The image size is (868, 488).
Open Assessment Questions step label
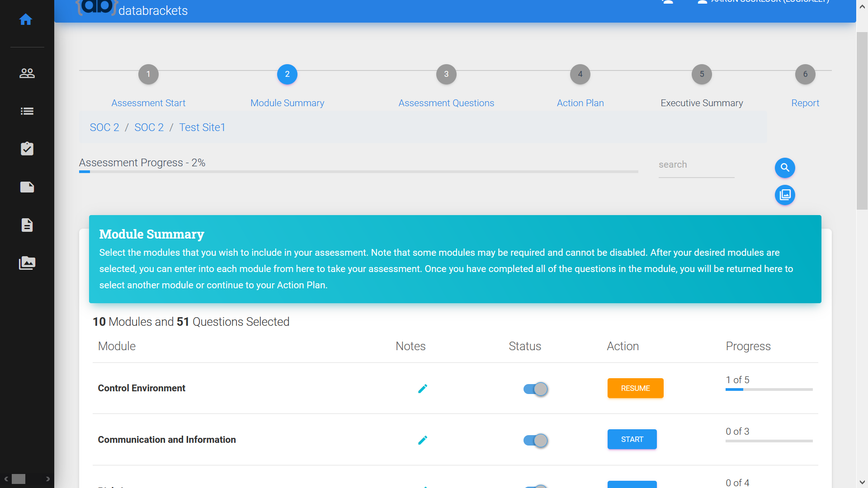pyautogui.click(x=446, y=103)
